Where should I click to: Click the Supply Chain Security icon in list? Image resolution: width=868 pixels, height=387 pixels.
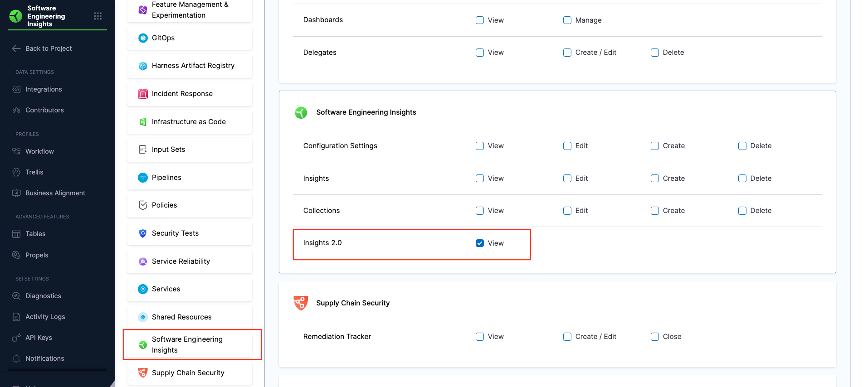coord(143,372)
